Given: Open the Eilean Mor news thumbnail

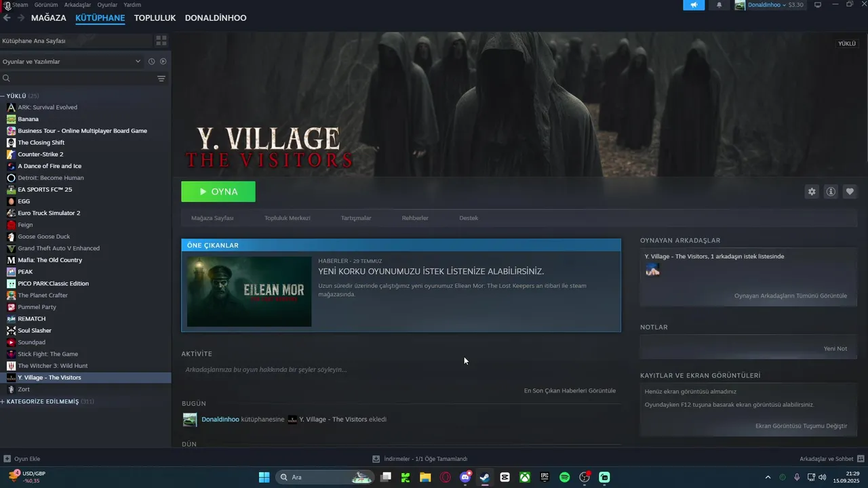Looking at the screenshot, I should (249, 291).
